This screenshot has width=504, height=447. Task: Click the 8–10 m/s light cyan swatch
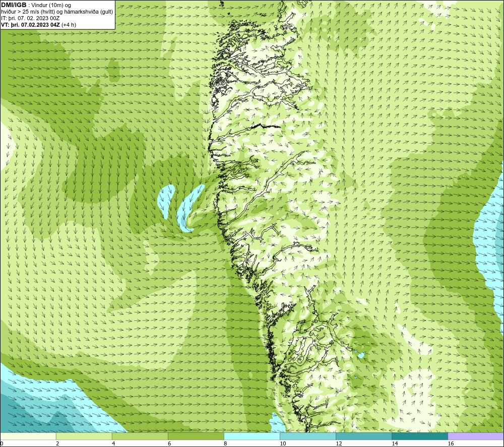click(x=252, y=436)
